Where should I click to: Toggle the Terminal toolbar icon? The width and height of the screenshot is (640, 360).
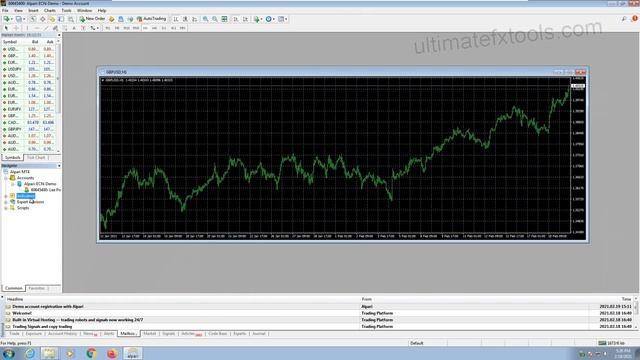61,19
